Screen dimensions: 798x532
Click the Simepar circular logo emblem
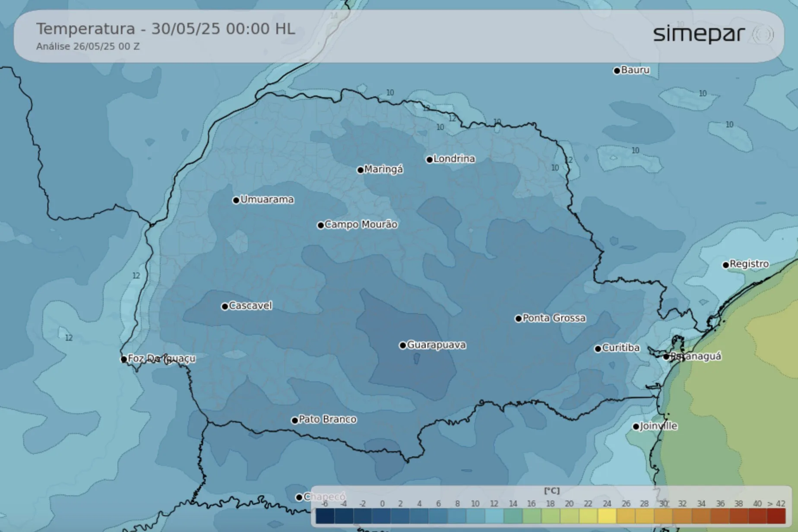tap(763, 35)
